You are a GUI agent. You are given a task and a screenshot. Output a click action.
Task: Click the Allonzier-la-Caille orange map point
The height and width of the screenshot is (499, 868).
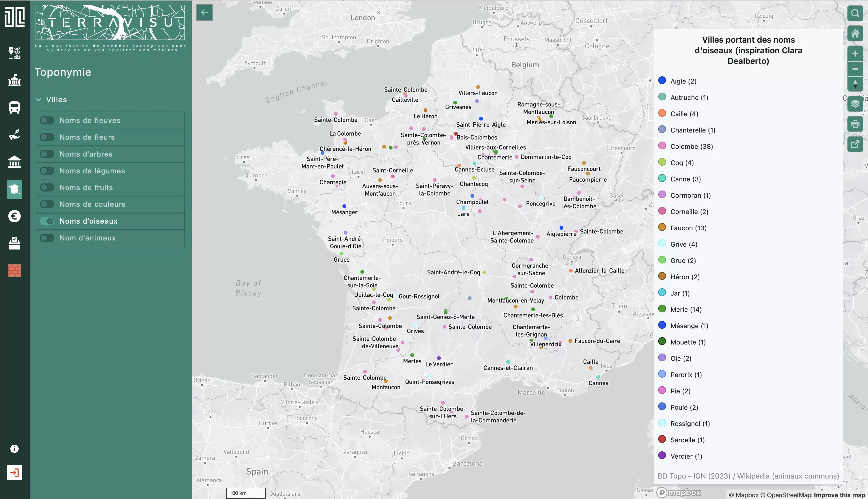click(571, 271)
